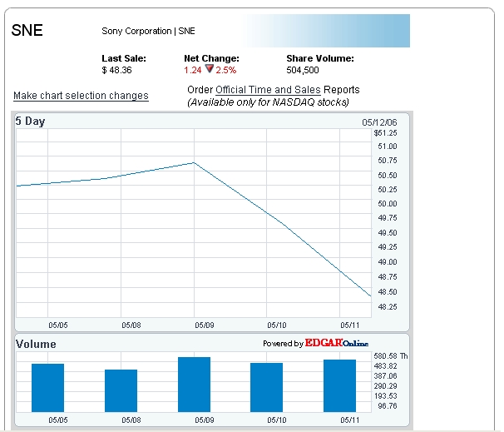Click the 580.58 Th volume axis label
The width and height of the screenshot is (504, 432).
click(x=391, y=355)
